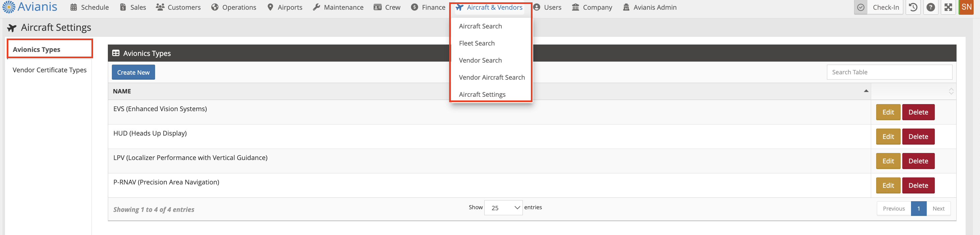980x235 pixels.
Task: Click the Crew ID card icon
Action: tap(377, 7)
